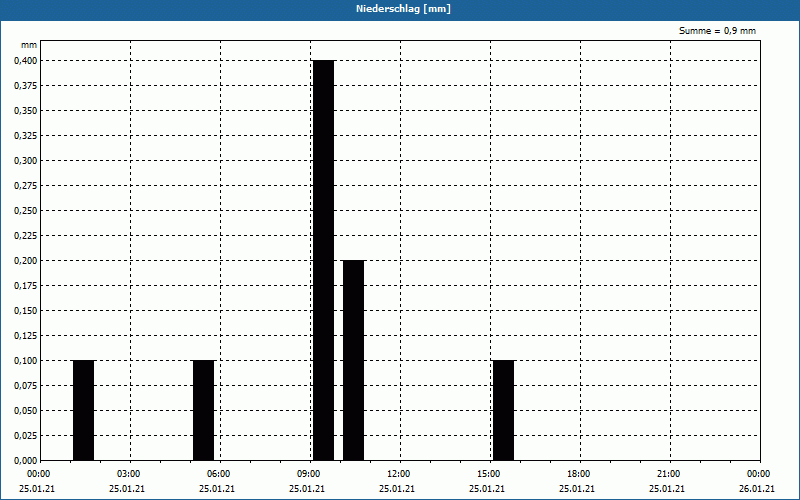800x500 pixels.
Task: Select the 21:00 time label
Action: tap(668, 474)
